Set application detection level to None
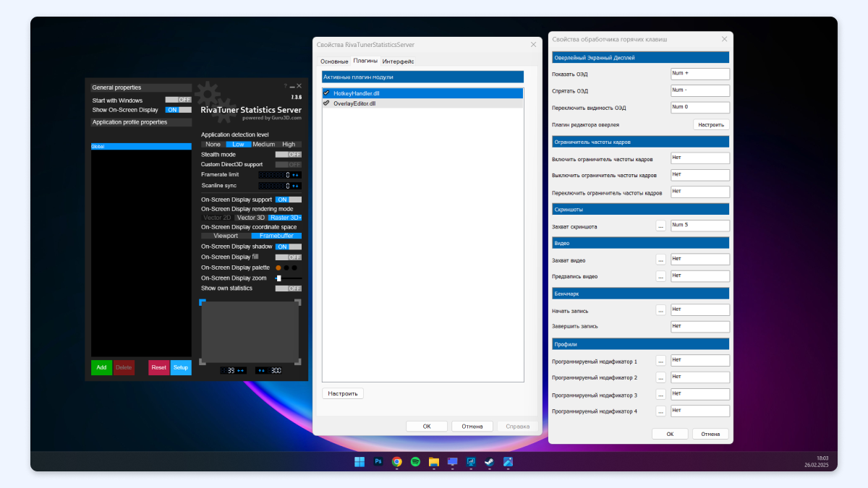The width and height of the screenshot is (868, 488). click(x=213, y=145)
